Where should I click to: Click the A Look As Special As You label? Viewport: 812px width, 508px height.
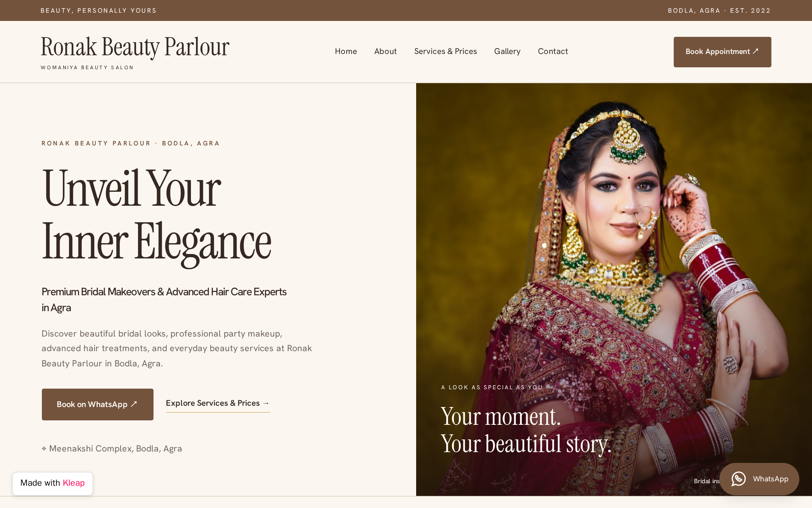(x=492, y=387)
